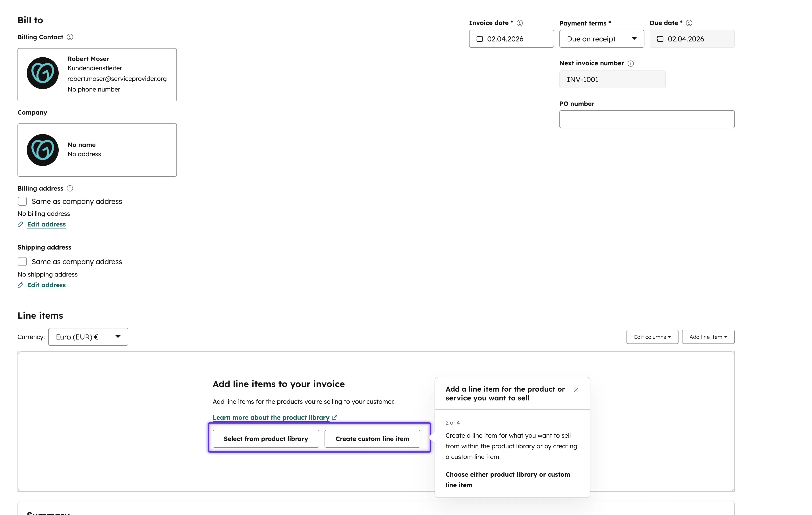Click the external link icon beside product library link
812x515 pixels.
click(x=334, y=417)
